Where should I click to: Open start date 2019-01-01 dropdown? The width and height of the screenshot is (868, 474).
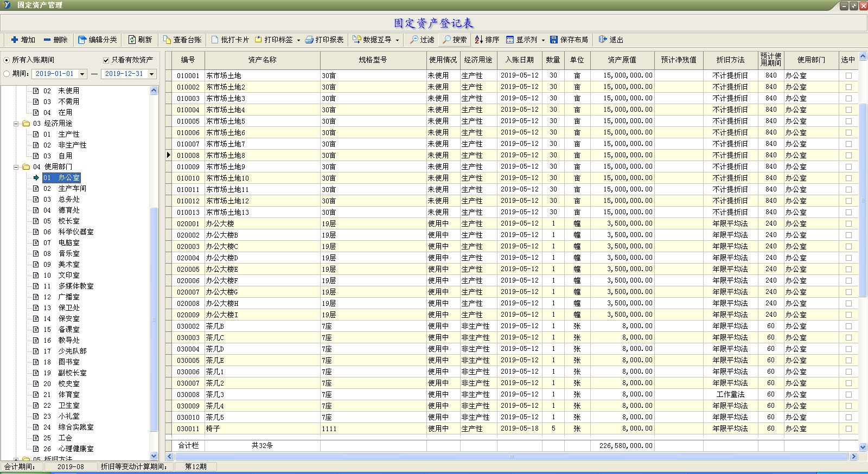[82, 74]
